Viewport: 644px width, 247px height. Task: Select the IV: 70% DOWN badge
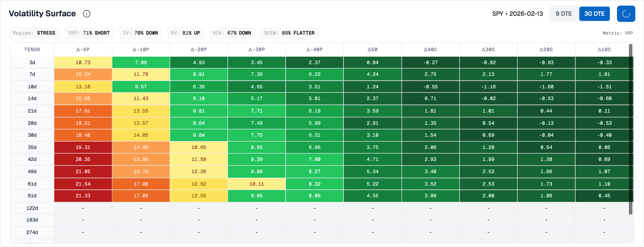140,33
